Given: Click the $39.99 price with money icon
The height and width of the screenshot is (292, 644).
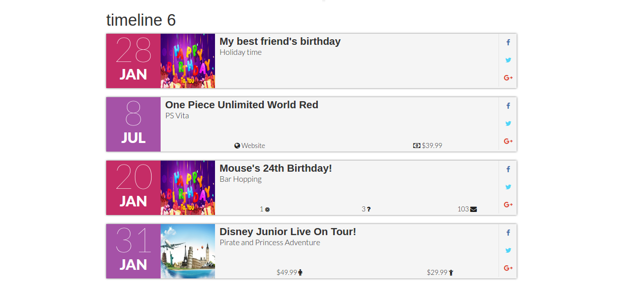Looking at the screenshot, I should [427, 145].
